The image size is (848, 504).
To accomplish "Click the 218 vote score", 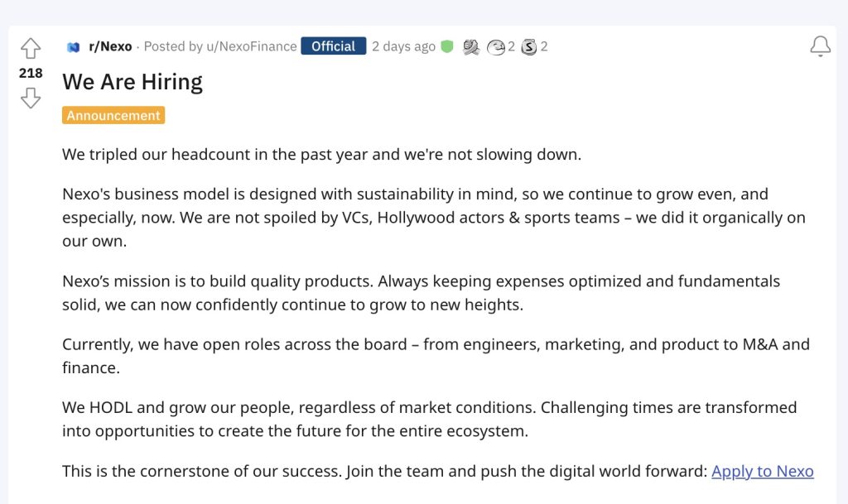I will (x=31, y=73).
